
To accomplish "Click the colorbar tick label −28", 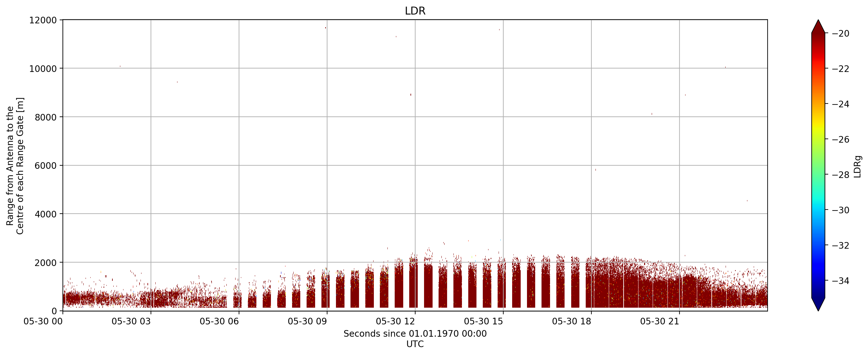I will pyautogui.click(x=841, y=175).
